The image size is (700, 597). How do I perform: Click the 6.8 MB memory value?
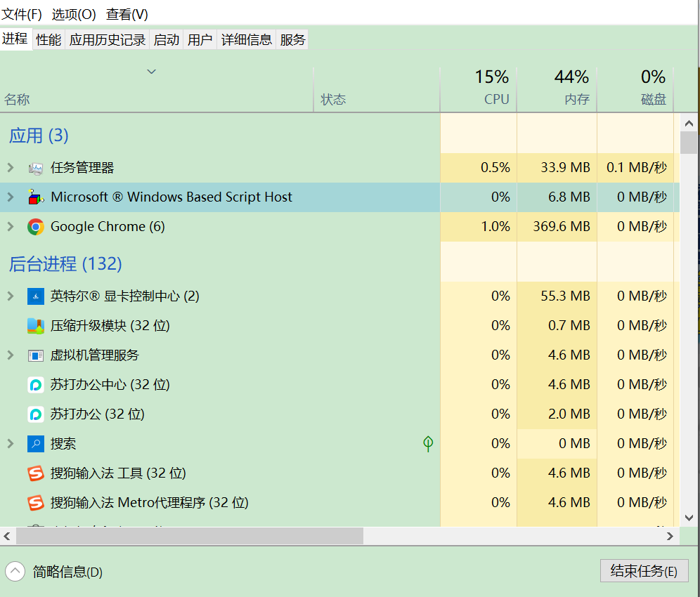[x=569, y=197]
